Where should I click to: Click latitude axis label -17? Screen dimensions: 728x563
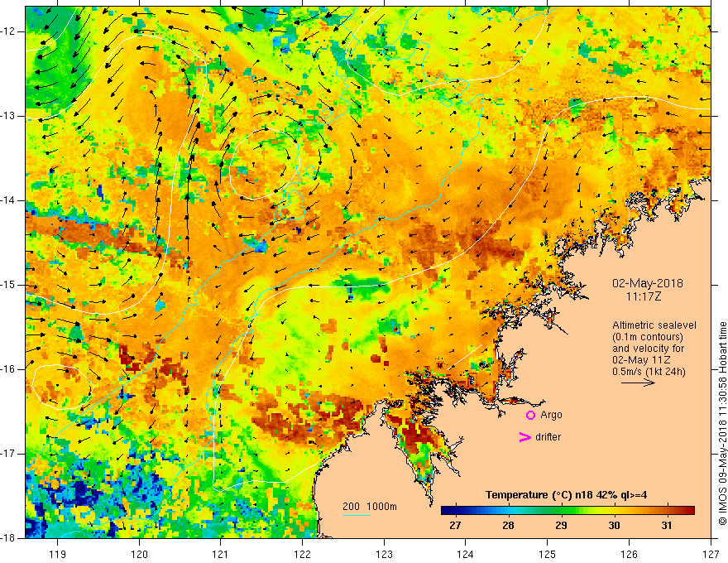click(x=8, y=454)
